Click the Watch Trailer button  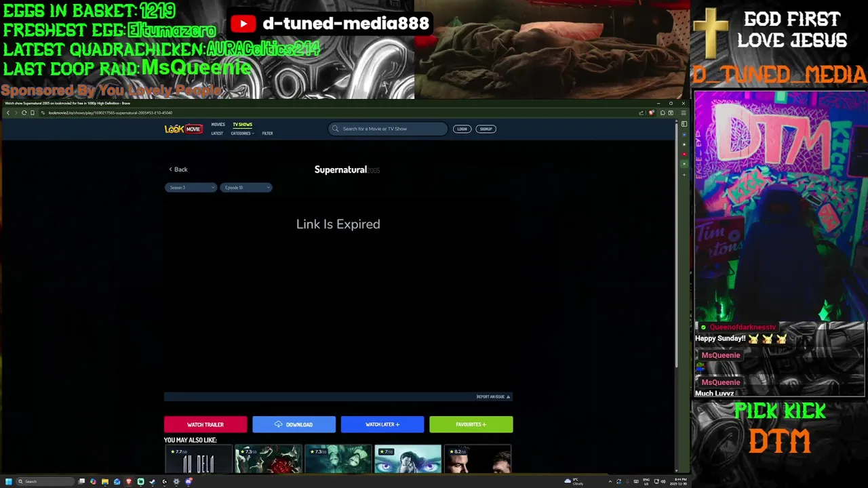coord(205,425)
